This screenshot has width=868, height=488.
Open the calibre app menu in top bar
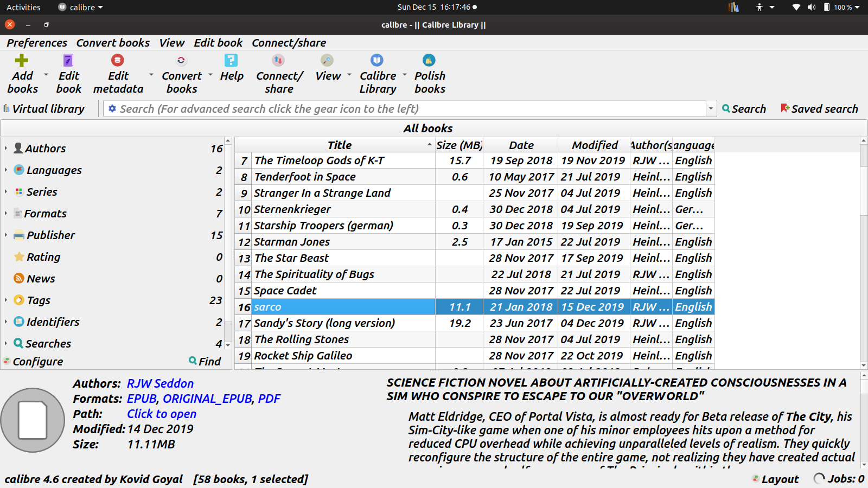80,7
